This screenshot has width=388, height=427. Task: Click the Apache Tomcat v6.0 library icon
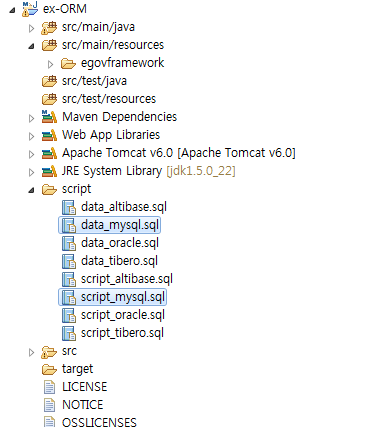click(x=49, y=153)
